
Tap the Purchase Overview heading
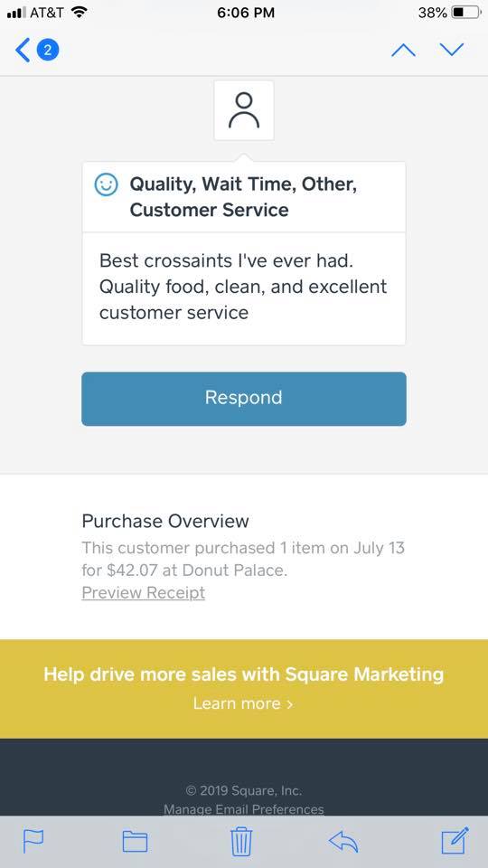point(165,521)
